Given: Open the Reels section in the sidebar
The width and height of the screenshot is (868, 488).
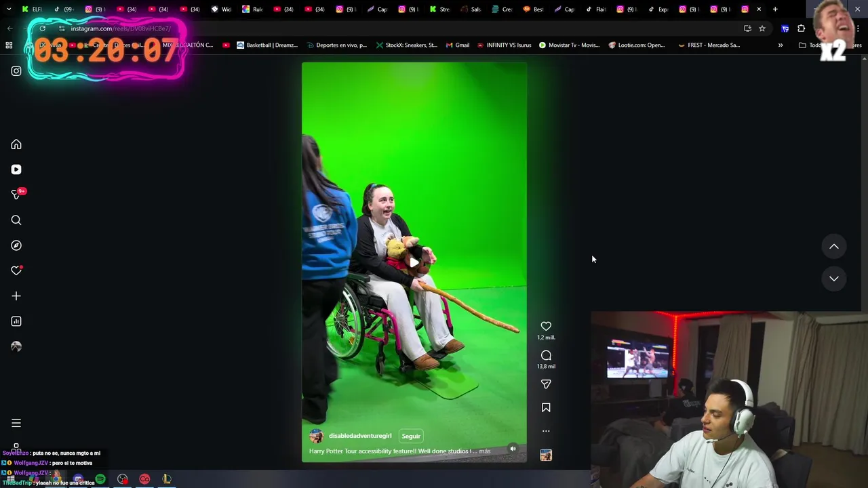Looking at the screenshot, I should [16, 169].
